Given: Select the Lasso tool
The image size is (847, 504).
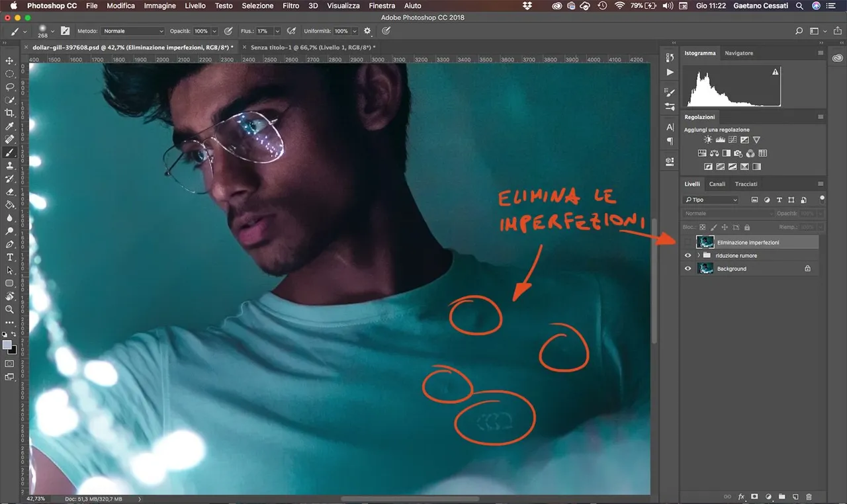Looking at the screenshot, I should click(x=10, y=87).
